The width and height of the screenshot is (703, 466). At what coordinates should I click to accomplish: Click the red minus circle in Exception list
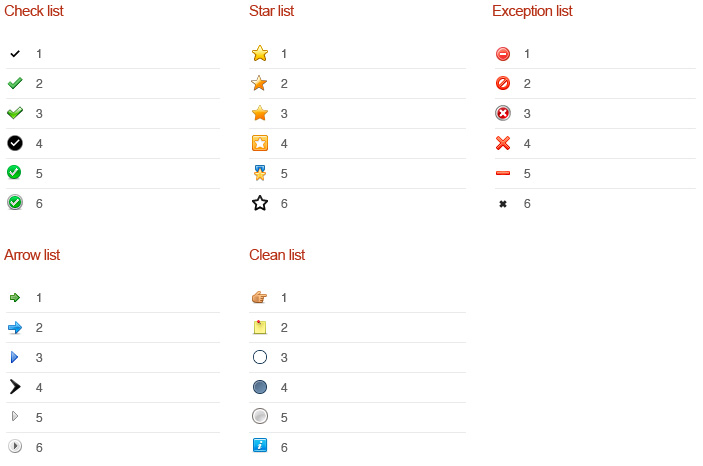(503, 54)
